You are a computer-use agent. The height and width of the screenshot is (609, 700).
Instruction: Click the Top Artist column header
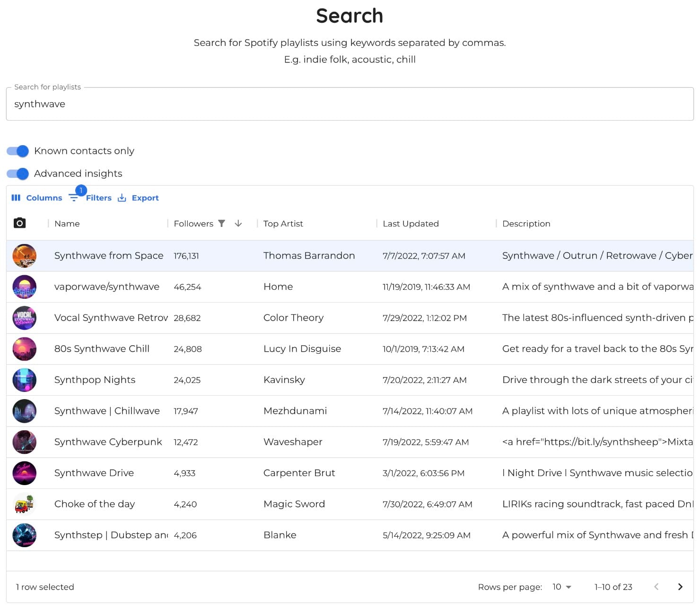(x=283, y=224)
